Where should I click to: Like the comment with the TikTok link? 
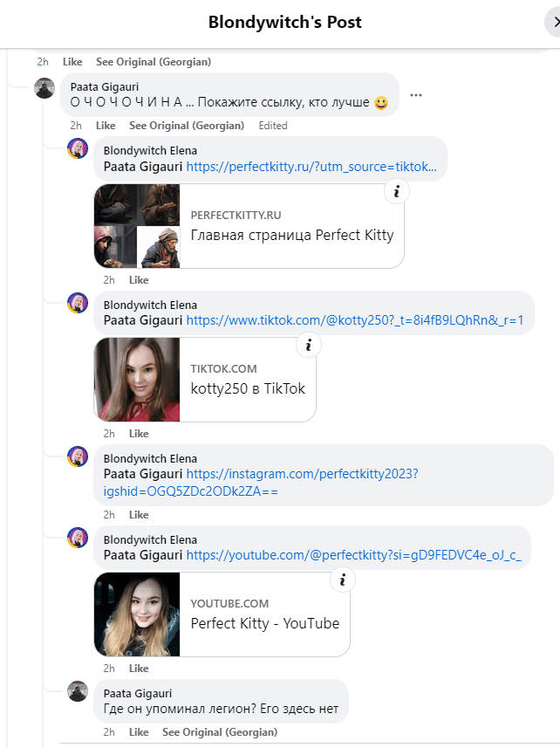coord(139,434)
